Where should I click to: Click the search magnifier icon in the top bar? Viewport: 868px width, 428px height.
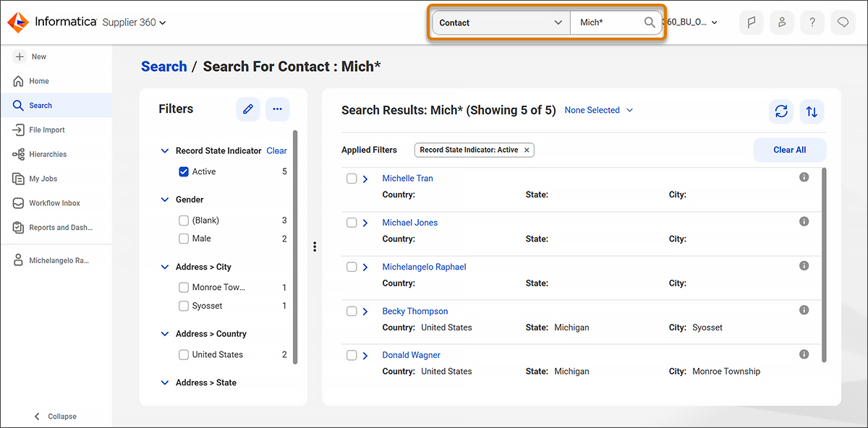650,22
